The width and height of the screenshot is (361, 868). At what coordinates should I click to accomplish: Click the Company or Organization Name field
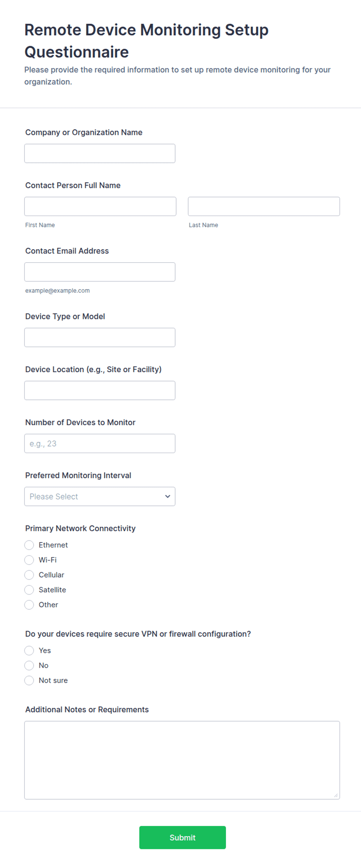coord(100,153)
